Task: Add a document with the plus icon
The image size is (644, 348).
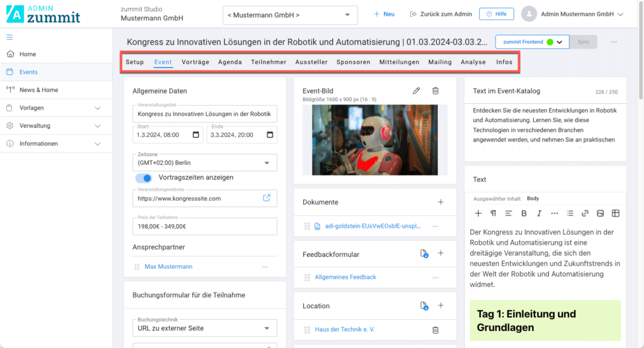Action: 440,202
